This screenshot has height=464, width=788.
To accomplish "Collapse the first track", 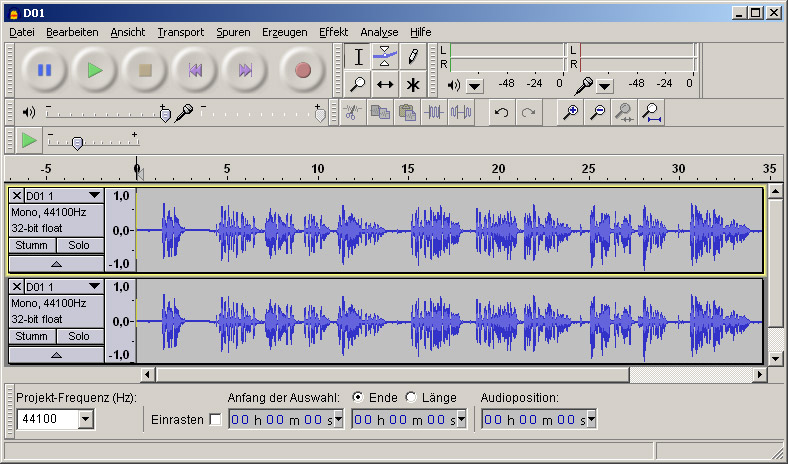I will point(56,264).
